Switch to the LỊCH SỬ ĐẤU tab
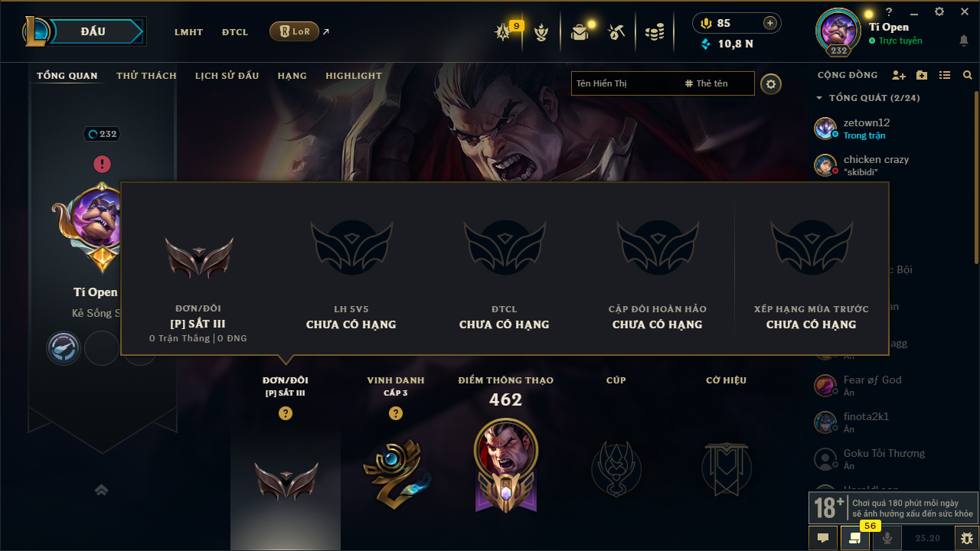The height and width of the screenshot is (551, 980). [227, 76]
